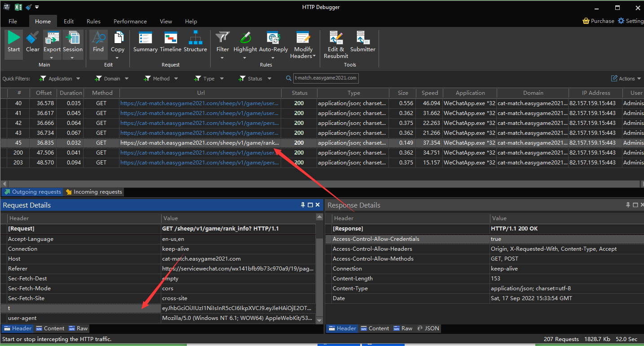Open Request Details Content tab
The width and height of the screenshot is (644, 346).
[x=50, y=328]
